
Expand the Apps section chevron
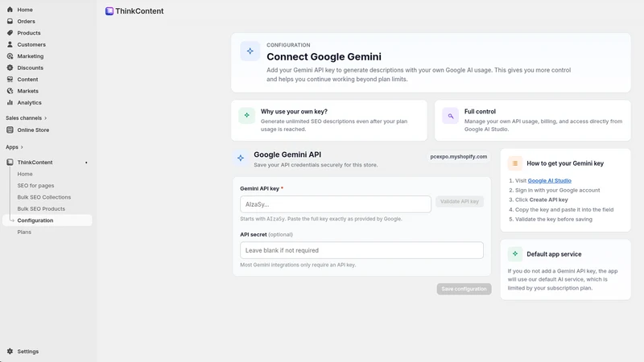22,147
